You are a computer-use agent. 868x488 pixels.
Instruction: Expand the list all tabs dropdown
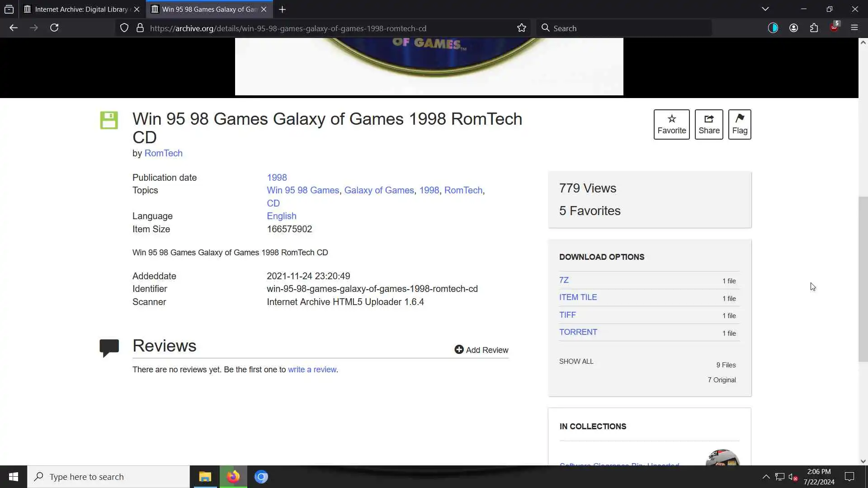point(765,9)
